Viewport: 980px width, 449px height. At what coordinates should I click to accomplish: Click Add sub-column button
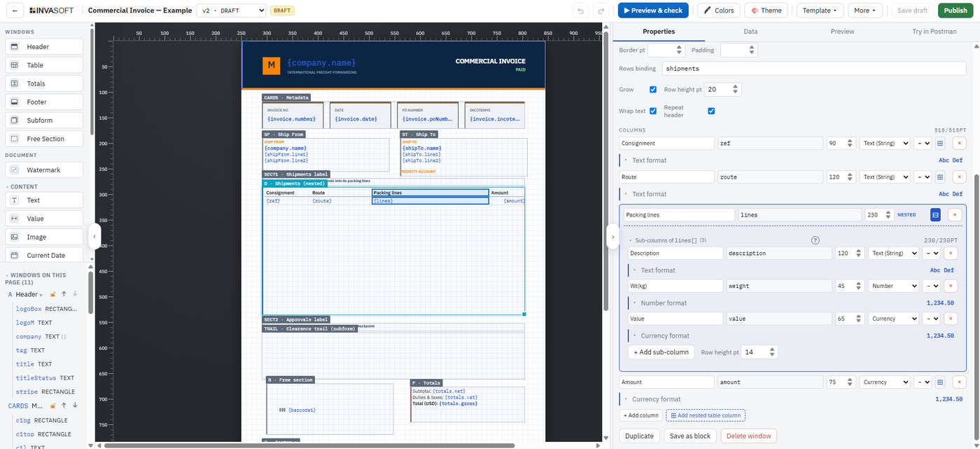click(661, 352)
